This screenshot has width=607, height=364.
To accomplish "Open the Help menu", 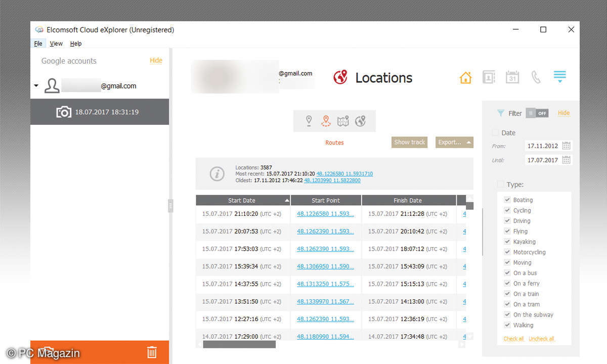I will click(x=76, y=43).
